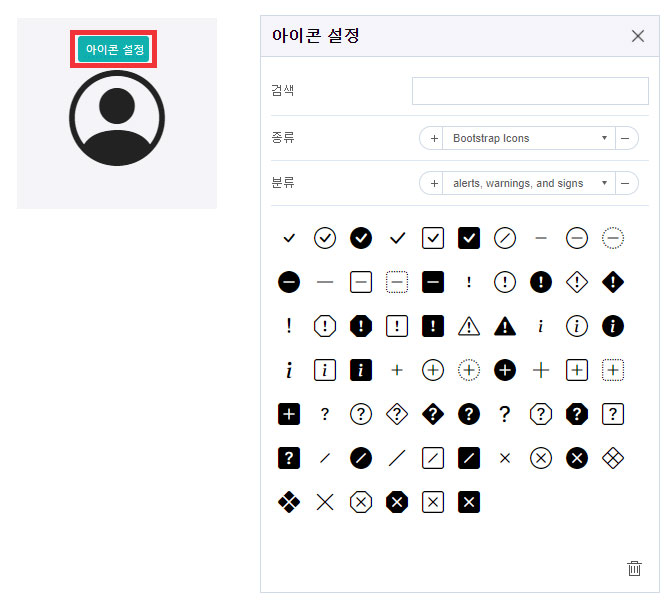The image size is (667, 603).
Task: Select the filled exclamation triangle warning icon
Action: [505, 326]
